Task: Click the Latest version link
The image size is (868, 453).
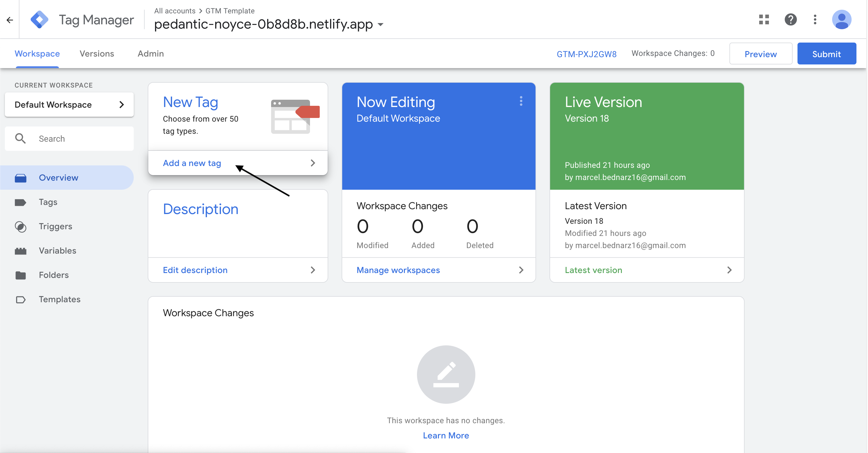Action: tap(594, 269)
